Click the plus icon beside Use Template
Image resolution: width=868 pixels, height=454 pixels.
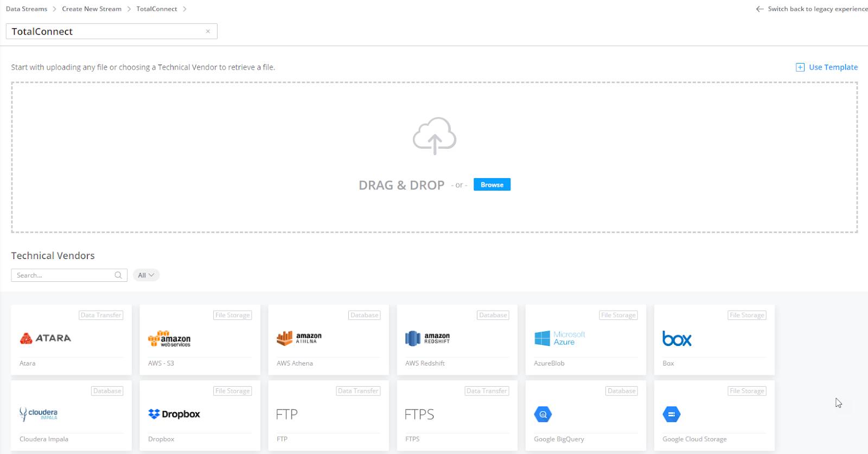(800, 67)
